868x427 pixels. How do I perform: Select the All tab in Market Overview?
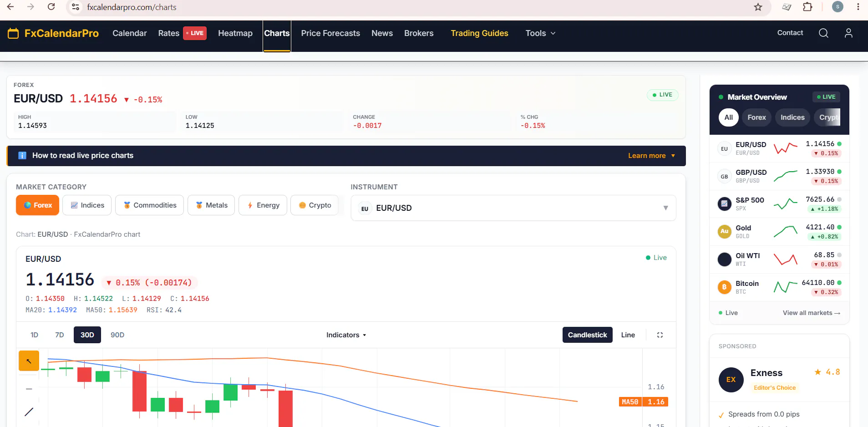coord(728,117)
